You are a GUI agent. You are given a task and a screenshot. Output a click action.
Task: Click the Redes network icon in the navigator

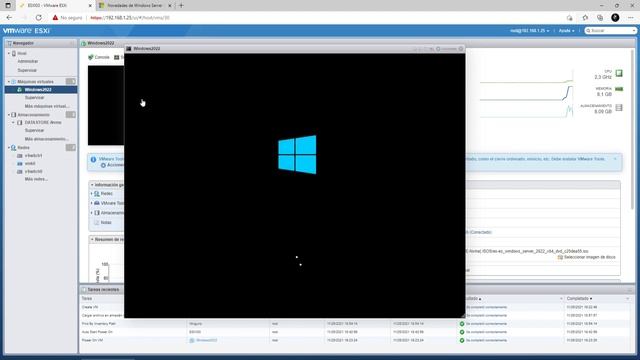click(13, 147)
